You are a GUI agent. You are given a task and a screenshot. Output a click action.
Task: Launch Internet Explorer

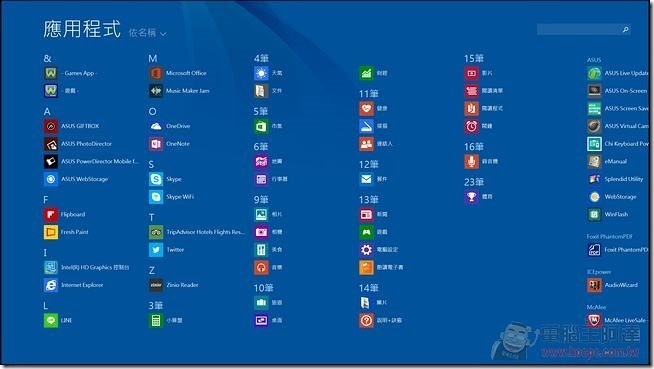click(x=74, y=285)
